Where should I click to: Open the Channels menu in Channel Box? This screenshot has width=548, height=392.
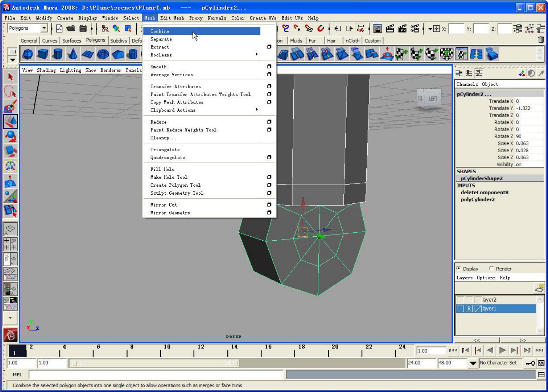467,84
